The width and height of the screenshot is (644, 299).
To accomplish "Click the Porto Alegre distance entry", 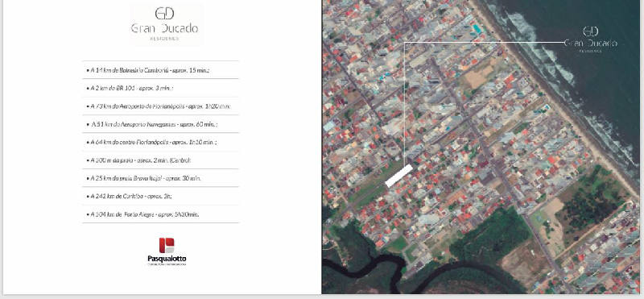I will (142, 214).
